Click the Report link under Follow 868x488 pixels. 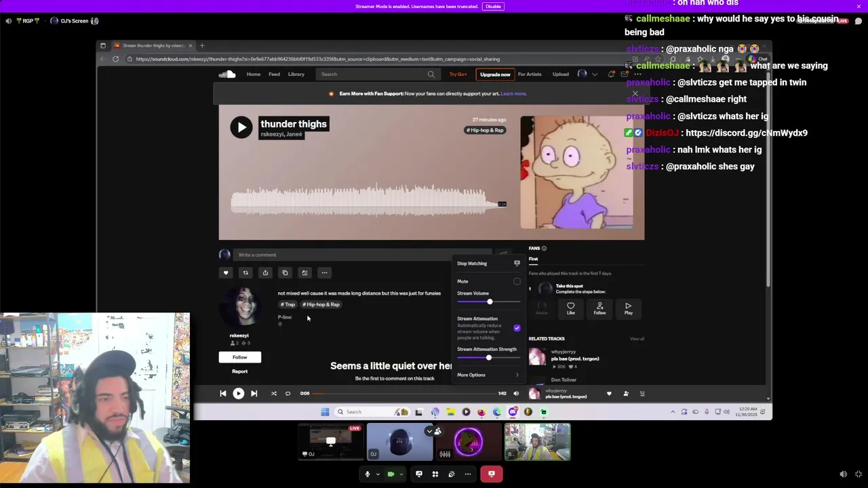click(x=240, y=371)
